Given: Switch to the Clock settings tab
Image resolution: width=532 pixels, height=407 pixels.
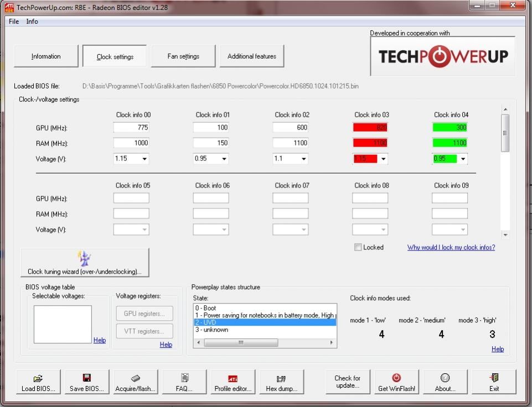Looking at the screenshot, I should 115,56.
